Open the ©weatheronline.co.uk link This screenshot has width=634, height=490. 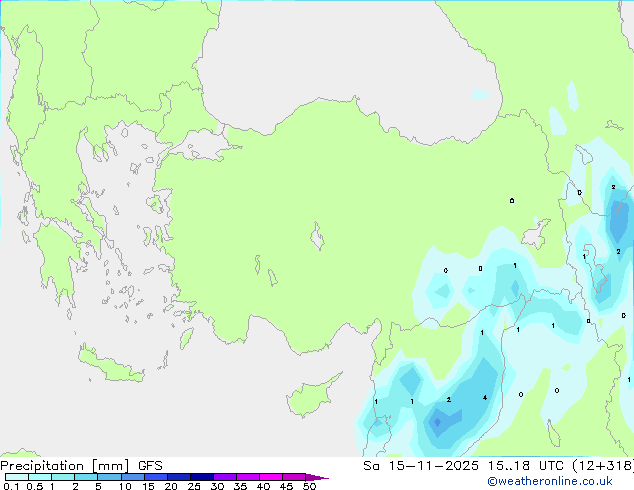click(x=549, y=481)
